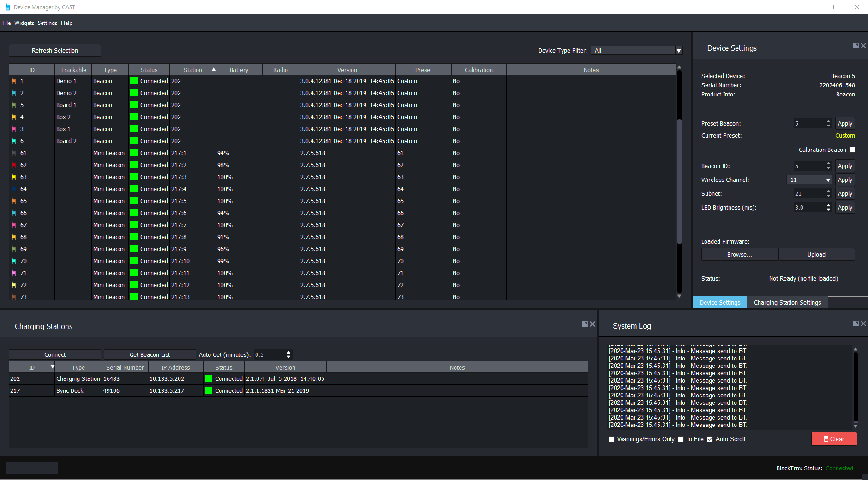Enable the Calibration Beacon checkbox
The height and width of the screenshot is (480, 868).
(852, 150)
